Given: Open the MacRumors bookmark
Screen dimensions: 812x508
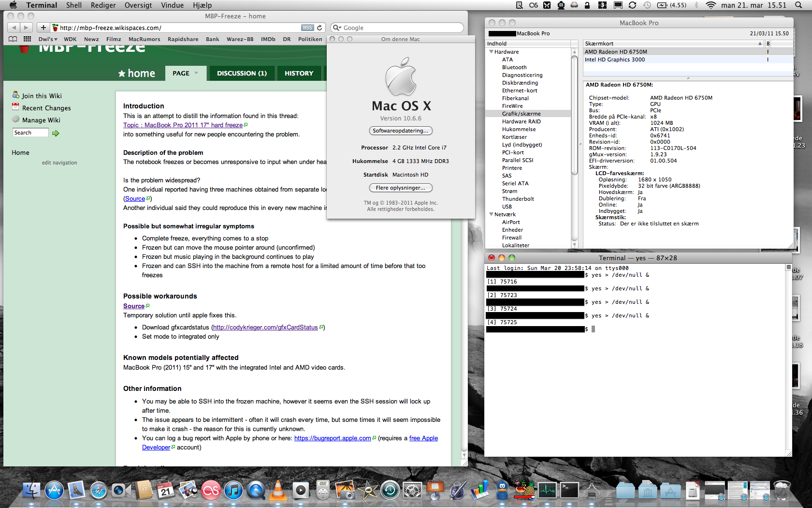Looking at the screenshot, I should point(144,39).
